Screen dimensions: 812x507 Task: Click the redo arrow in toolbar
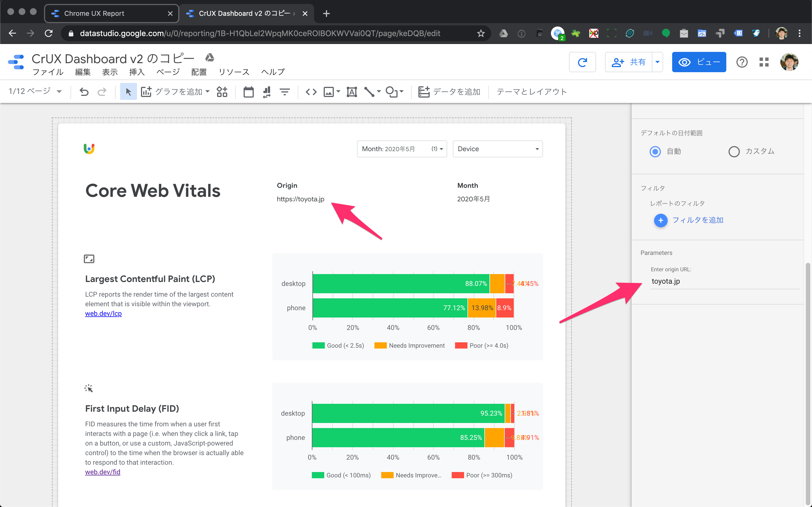point(102,92)
